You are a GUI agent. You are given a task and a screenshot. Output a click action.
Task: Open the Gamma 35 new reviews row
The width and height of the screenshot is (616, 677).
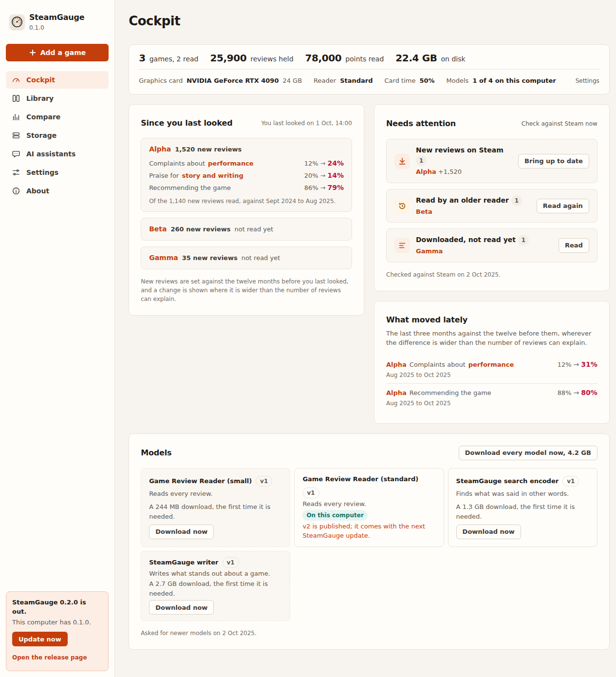coord(246,258)
